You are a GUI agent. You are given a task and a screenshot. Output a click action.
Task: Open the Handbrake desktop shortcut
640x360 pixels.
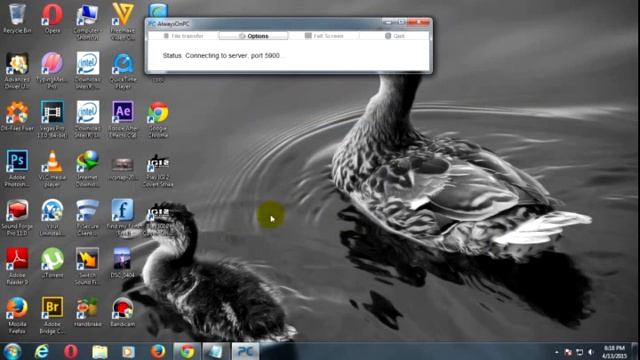click(x=87, y=312)
